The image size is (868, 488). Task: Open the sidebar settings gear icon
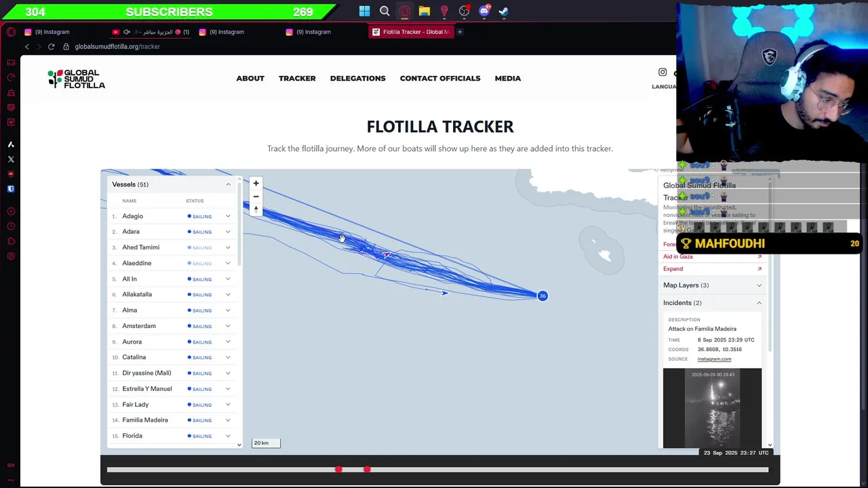[x=11, y=256]
